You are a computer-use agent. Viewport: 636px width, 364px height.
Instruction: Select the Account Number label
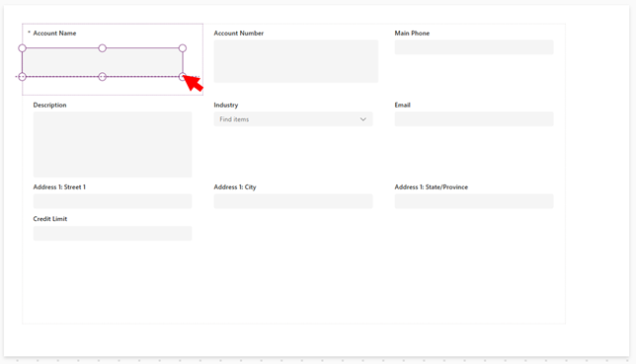pyautogui.click(x=239, y=34)
